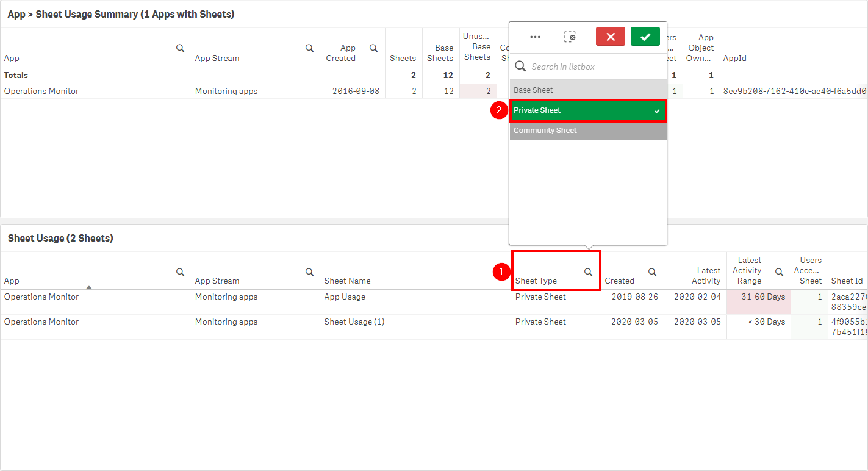Deselect the Private Sheet listbox value
Image resolution: width=868 pixels, height=471 pixels.
pyautogui.click(x=587, y=110)
